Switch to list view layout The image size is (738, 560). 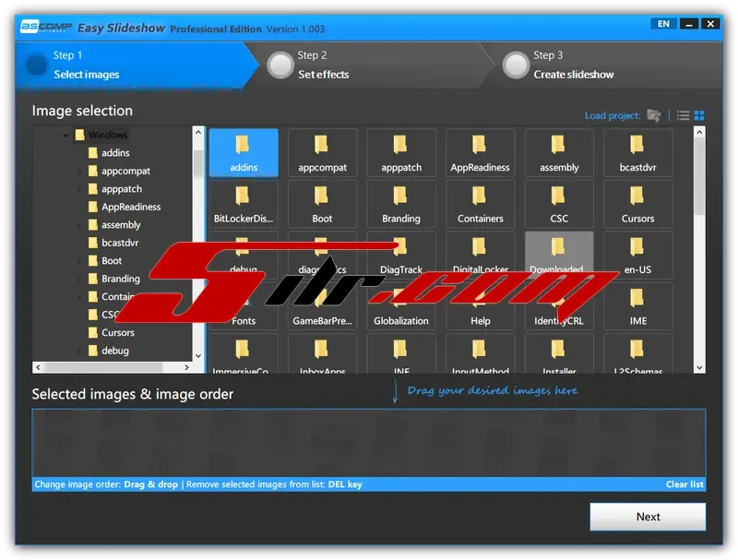(683, 115)
